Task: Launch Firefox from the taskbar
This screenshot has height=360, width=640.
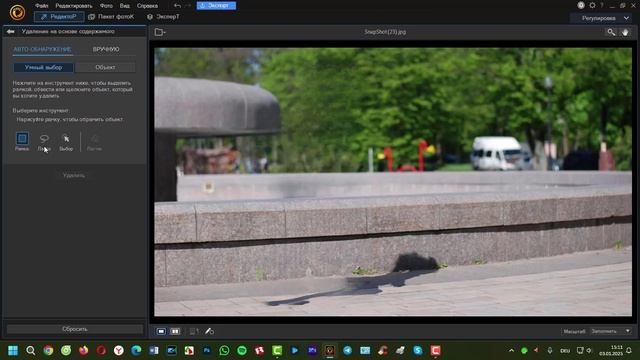Action: click(84, 350)
